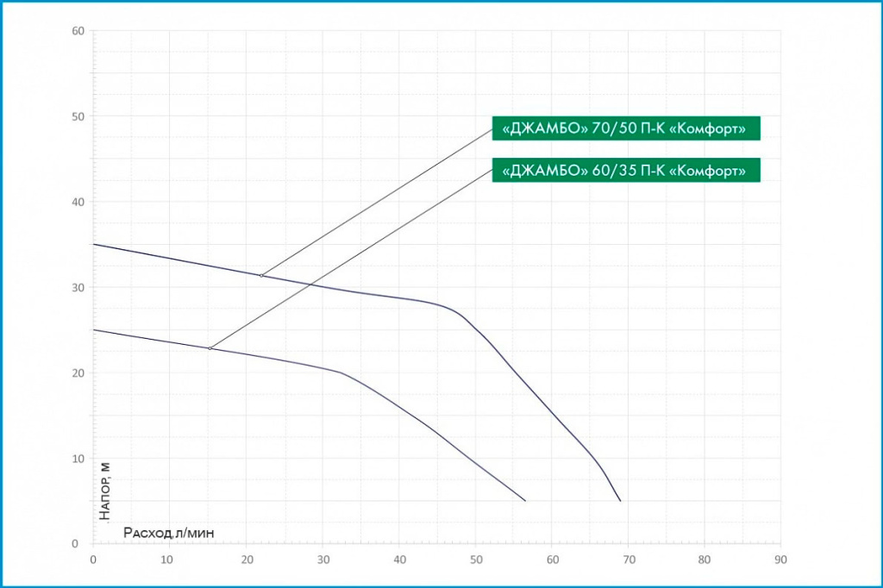Screen dimensions: 883x588
Task: Click the "Расход, л/мин" axis title
Action: [x=168, y=532]
